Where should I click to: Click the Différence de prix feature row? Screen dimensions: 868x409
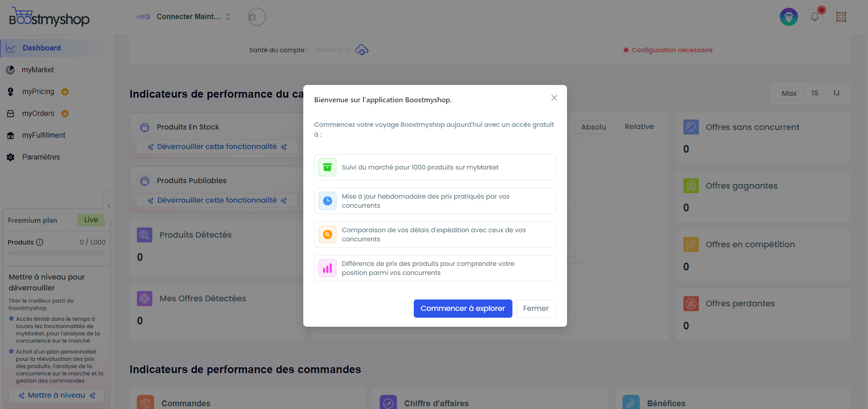[435, 268]
